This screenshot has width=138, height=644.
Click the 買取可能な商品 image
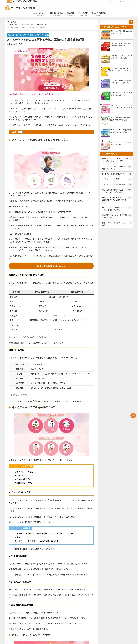(51, 168)
